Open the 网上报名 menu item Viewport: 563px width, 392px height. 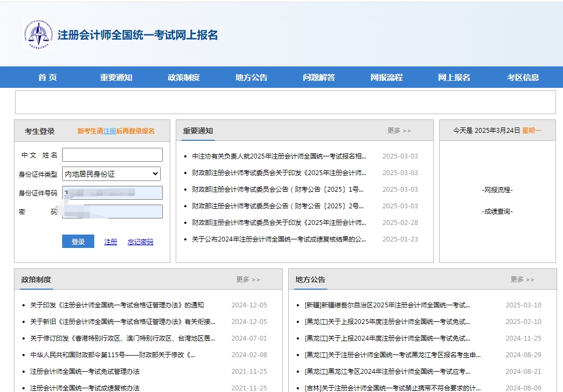(454, 77)
